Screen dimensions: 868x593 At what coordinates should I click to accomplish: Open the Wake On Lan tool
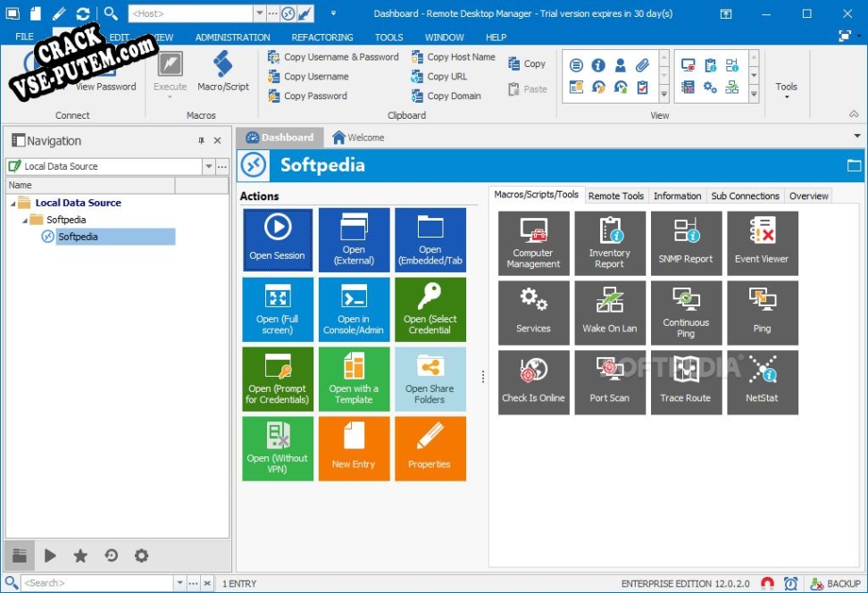coord(609,313)
